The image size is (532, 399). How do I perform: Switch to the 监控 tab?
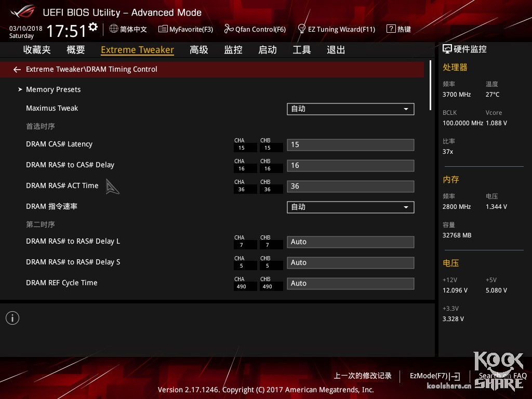[x=233, y=50]
